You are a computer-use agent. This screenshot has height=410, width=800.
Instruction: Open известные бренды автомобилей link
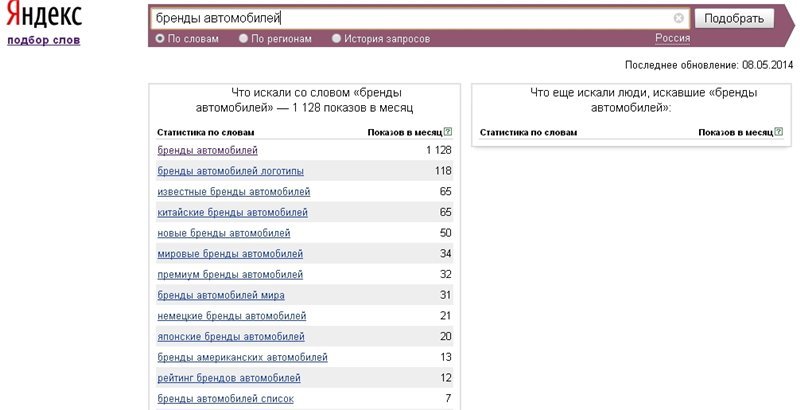234,192
